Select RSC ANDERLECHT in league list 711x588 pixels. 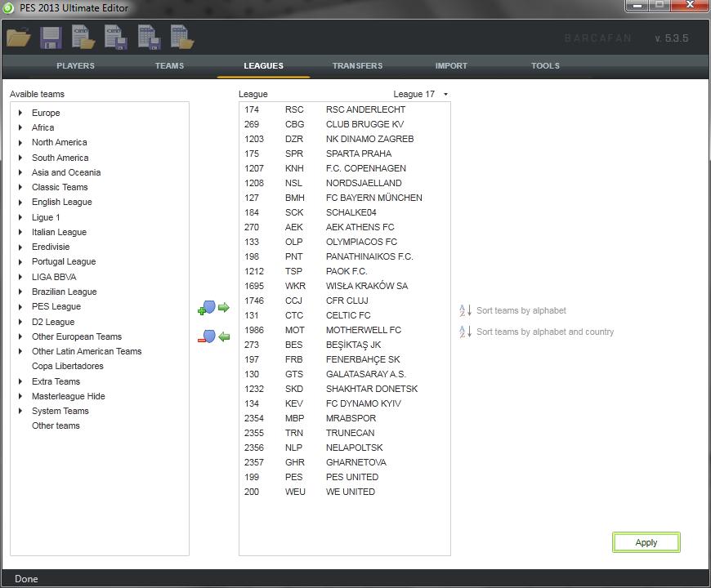tap(345, 109)
